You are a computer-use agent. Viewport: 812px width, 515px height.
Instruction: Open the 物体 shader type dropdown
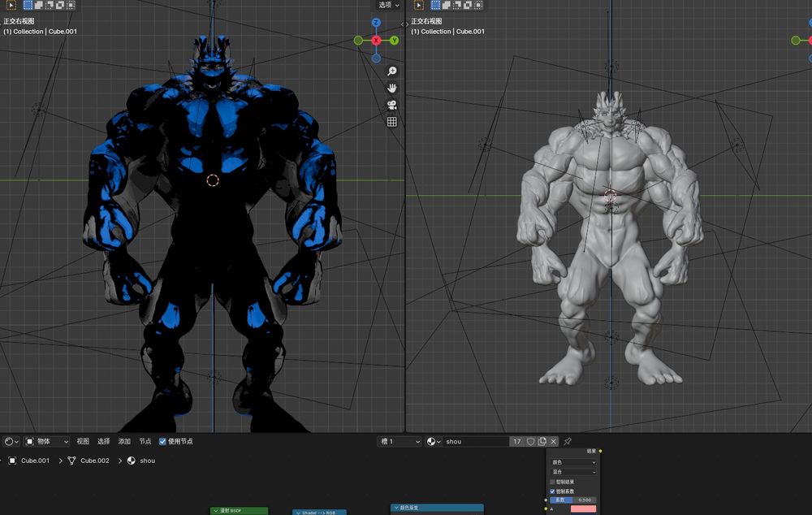point(46,441)
